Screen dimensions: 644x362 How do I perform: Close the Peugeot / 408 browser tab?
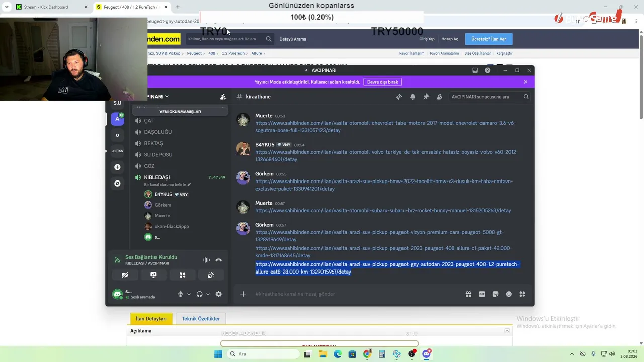pyautogui.click(x=166, y=7)
